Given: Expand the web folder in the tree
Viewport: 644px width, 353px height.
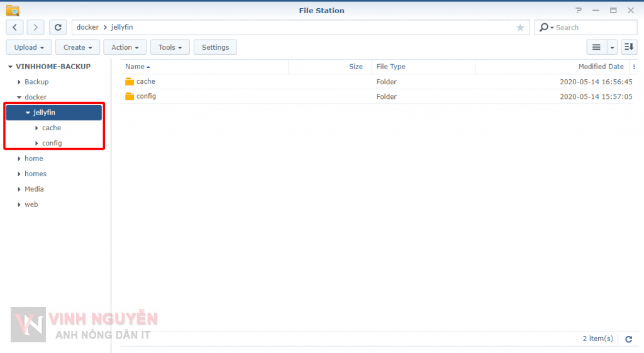Looking at the screenshot, I should 19,205.
